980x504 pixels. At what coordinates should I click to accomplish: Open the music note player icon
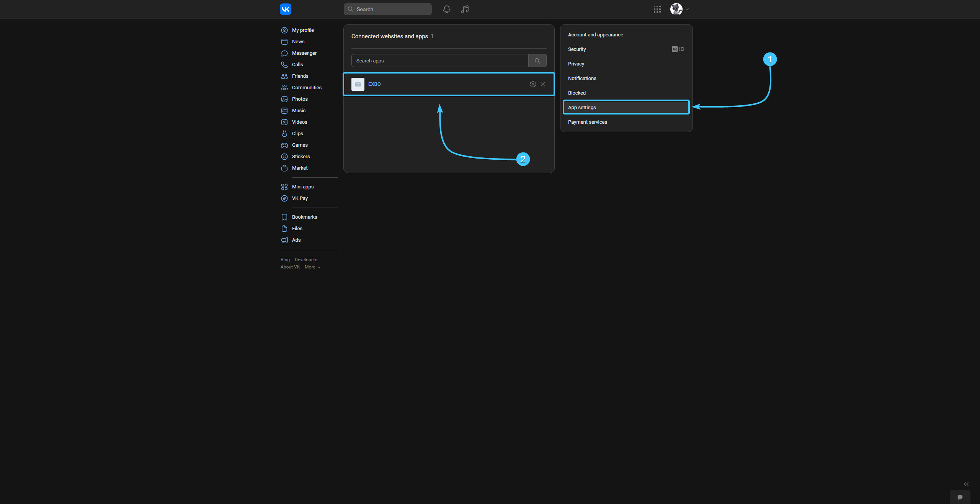point(465,9)
